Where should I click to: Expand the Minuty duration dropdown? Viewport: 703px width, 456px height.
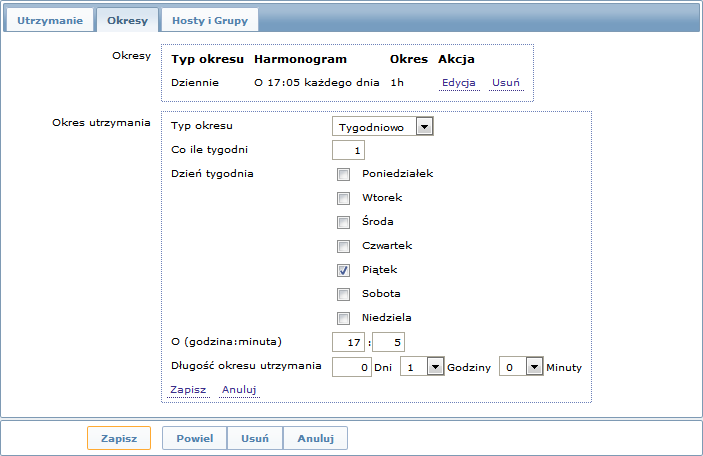click(x=521, y=367)
